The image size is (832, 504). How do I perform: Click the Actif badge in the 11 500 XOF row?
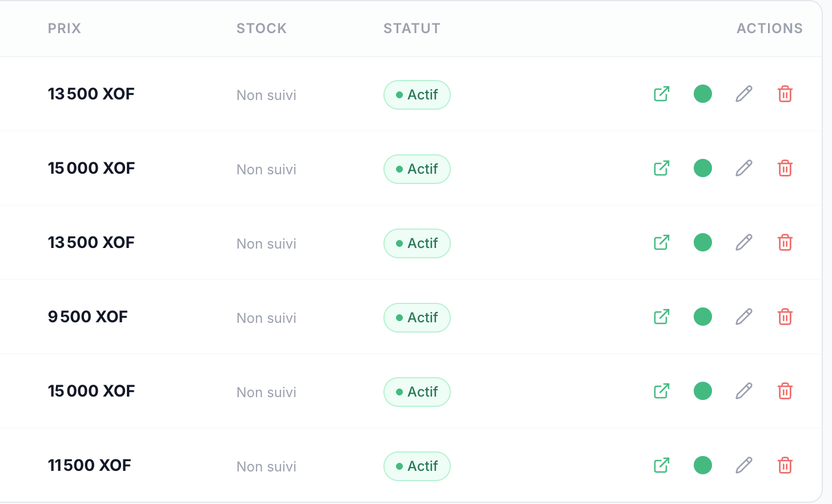tap(417, 466)
